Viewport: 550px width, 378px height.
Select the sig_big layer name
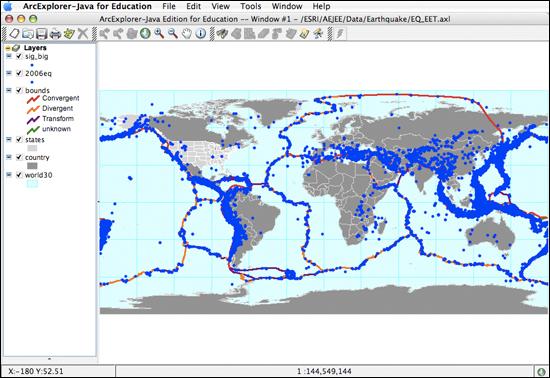click(36, 56)
